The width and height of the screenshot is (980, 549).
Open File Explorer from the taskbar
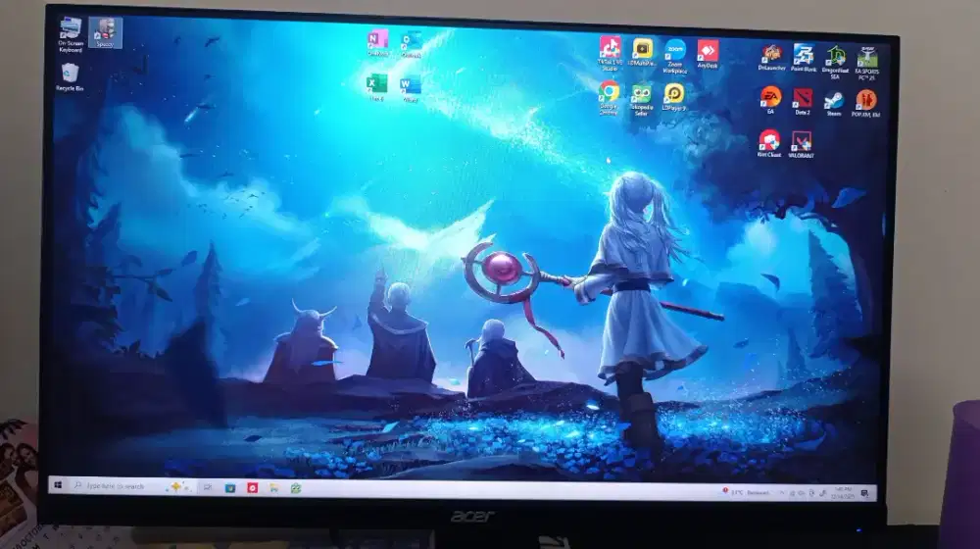coord(273,488)
